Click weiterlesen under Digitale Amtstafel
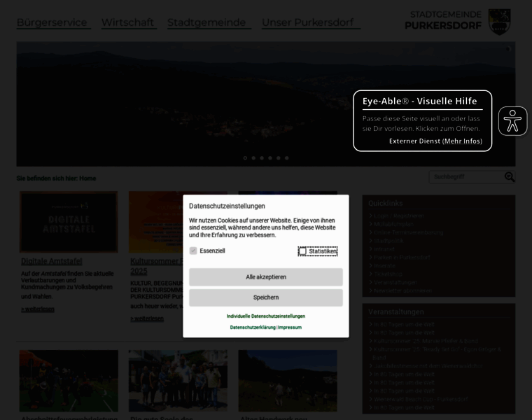The width and height of the screenshot is (532, 420). pos(38,309)
